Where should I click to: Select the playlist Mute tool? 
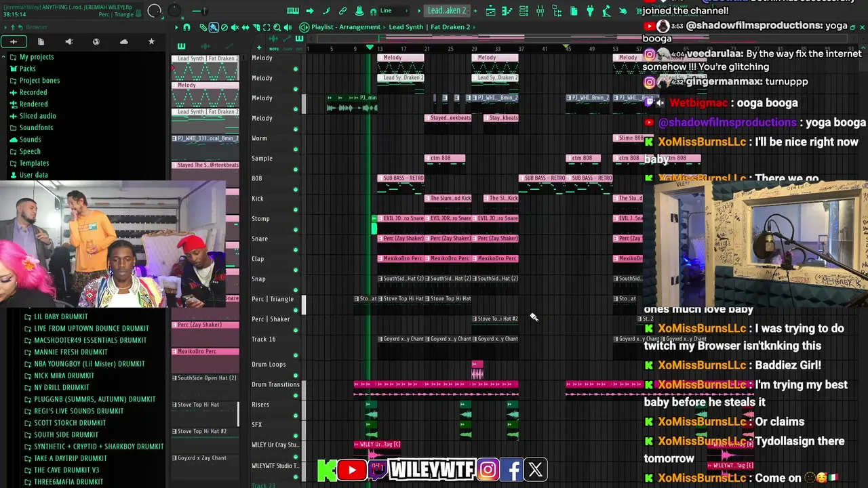[235, 27]
